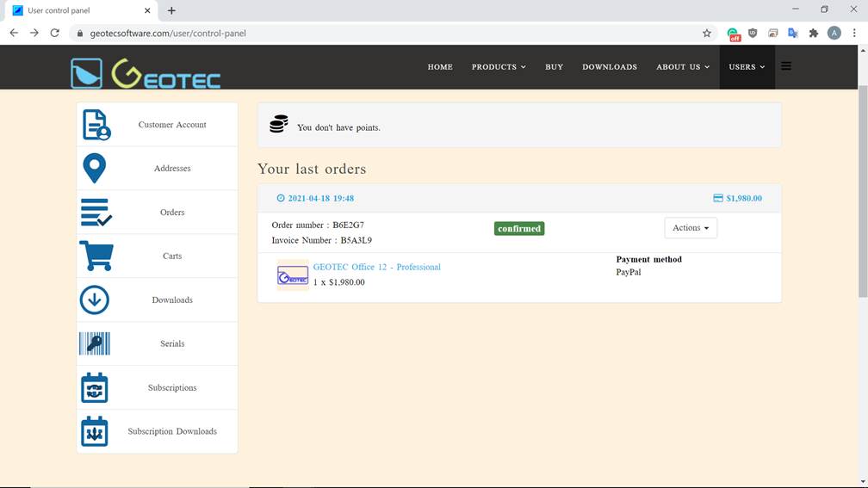Click the clock icon beside order date

pyautogui.click(x=281, y=198)
